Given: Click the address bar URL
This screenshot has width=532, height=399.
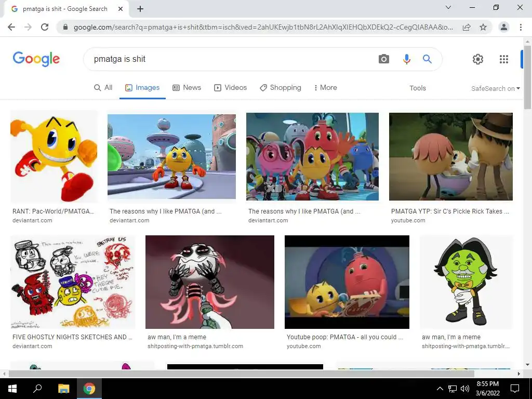Looking at the screenshot, I should (x=263, y=27).
